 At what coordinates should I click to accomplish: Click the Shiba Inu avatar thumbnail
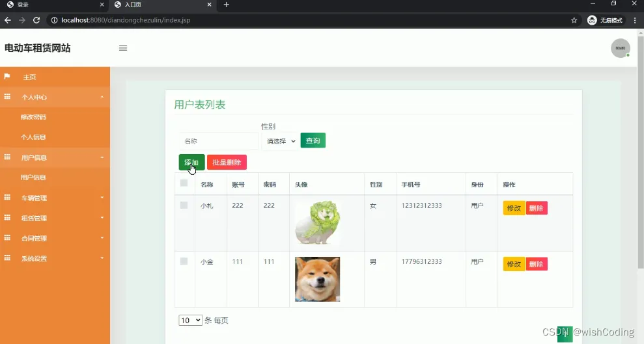click(x=317, y=279)
